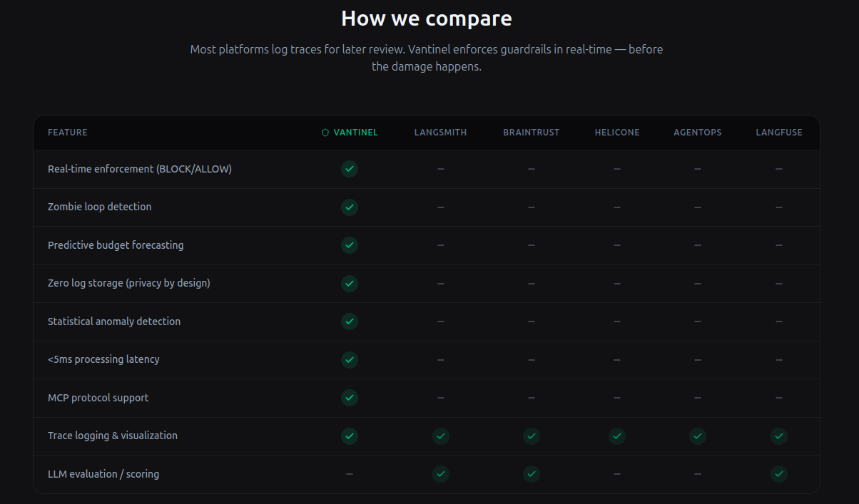Click the 'How we compare' heading
Image resolution: width=859 pixels, height=504 pixels.
[x=427, y=19]
